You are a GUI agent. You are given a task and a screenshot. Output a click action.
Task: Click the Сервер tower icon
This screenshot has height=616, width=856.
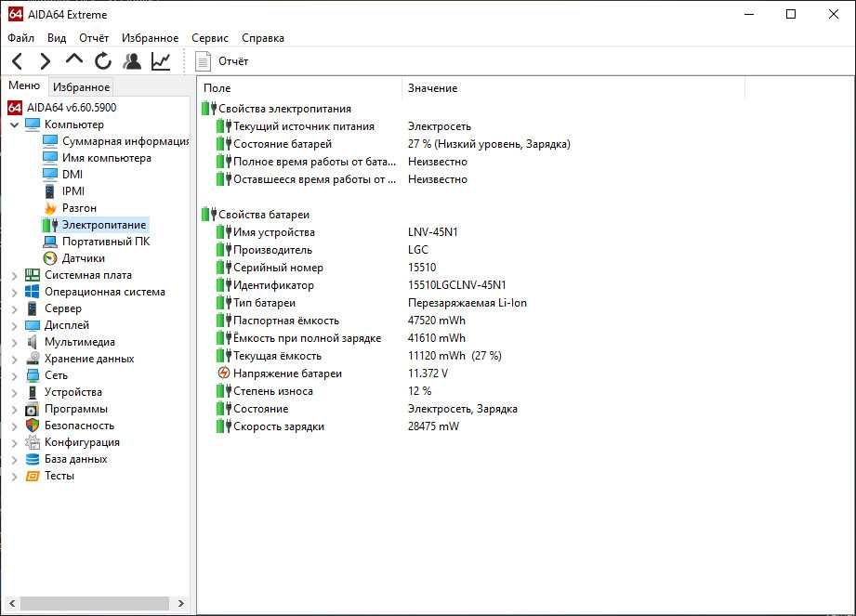(33, 308)
